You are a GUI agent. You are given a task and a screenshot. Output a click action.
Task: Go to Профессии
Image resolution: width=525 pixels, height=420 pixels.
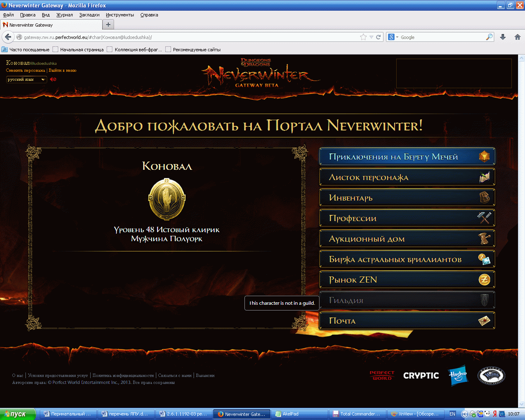[x=407, y=218]
